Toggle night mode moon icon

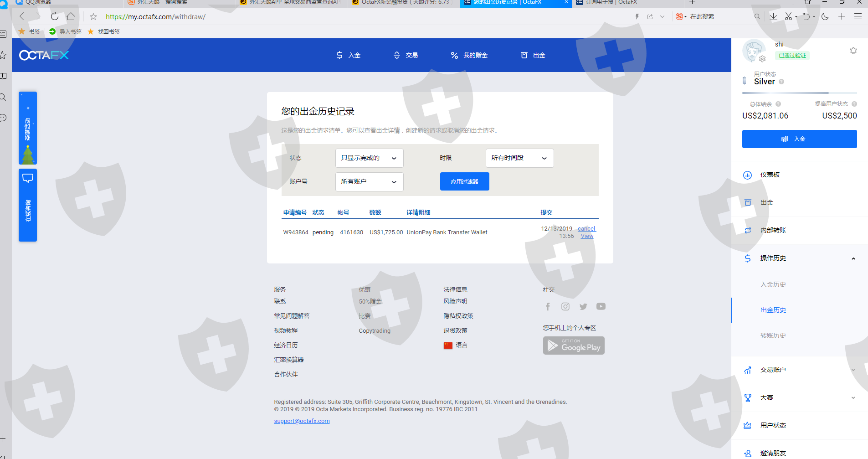point(825,16)
